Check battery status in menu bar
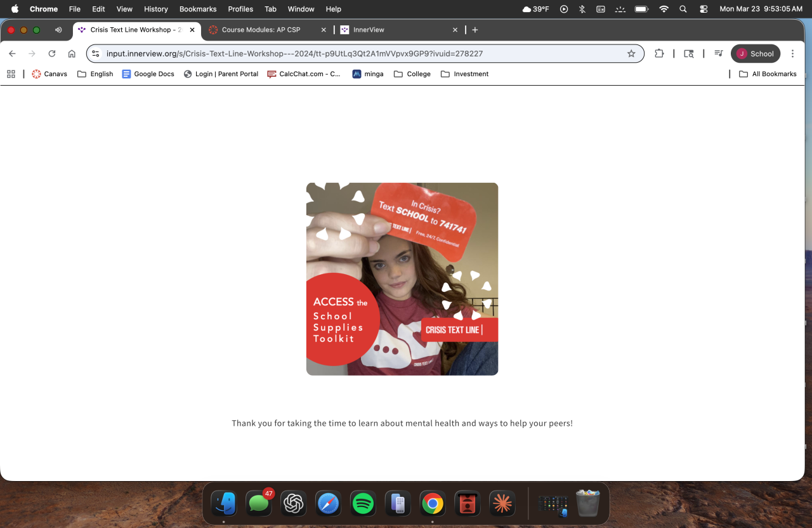The width and height of the screenshot is (812, 528). pyautogui.click(x=641, y=9)
